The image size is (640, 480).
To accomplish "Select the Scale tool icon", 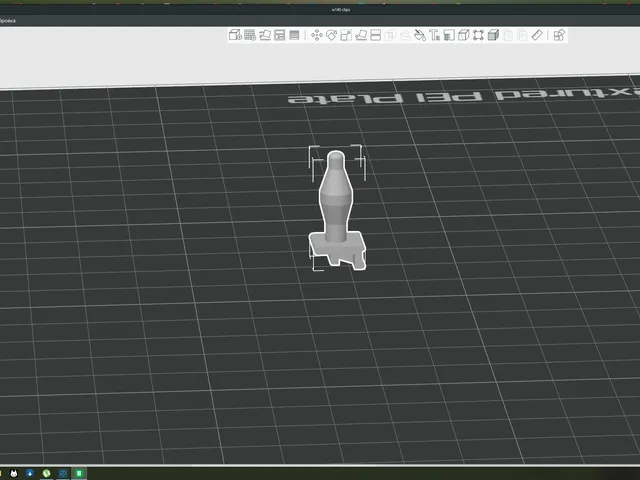I will coord(346,36).
